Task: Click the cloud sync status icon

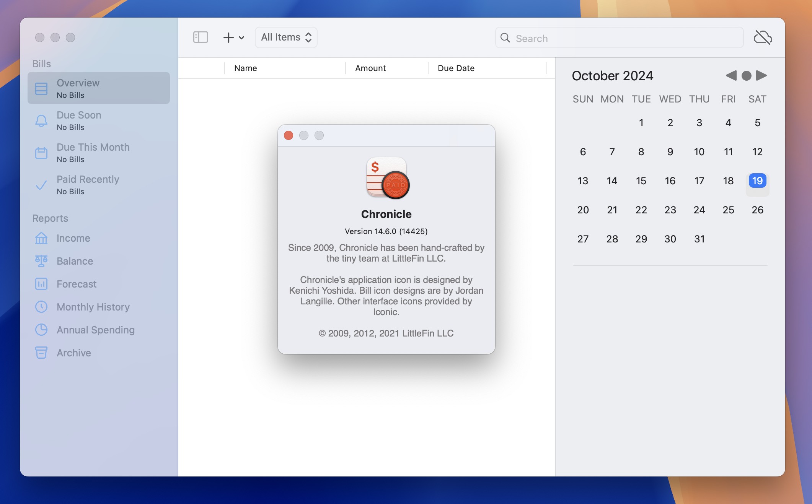Action: coord(763,37)
